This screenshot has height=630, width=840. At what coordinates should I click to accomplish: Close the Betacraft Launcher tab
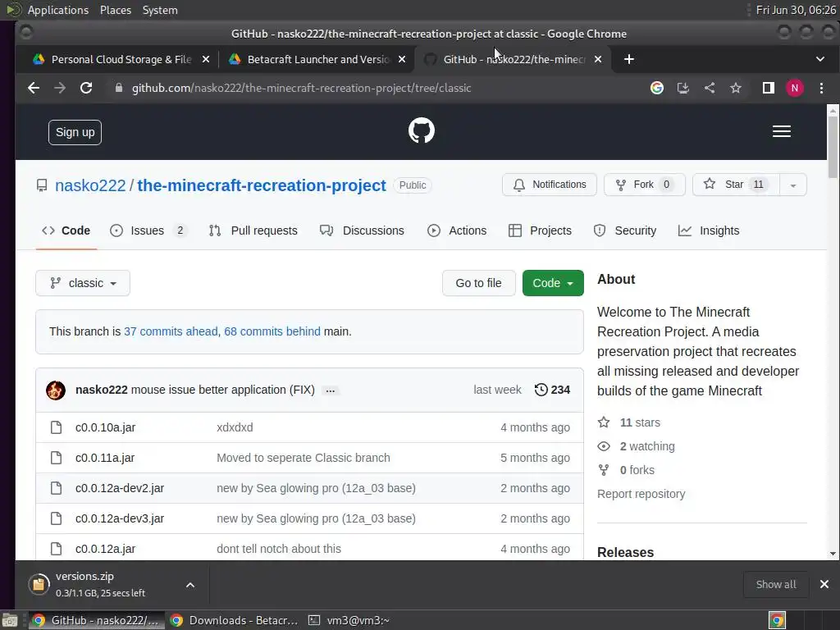402,59
